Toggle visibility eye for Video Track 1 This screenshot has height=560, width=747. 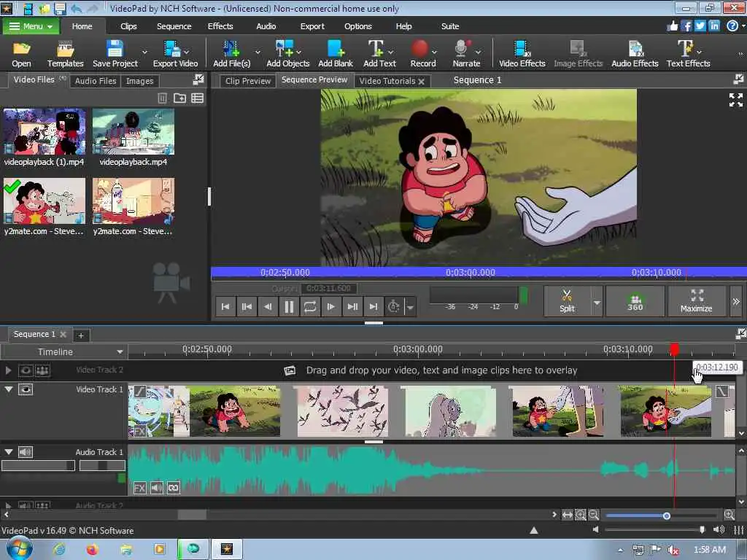point(26,389)
